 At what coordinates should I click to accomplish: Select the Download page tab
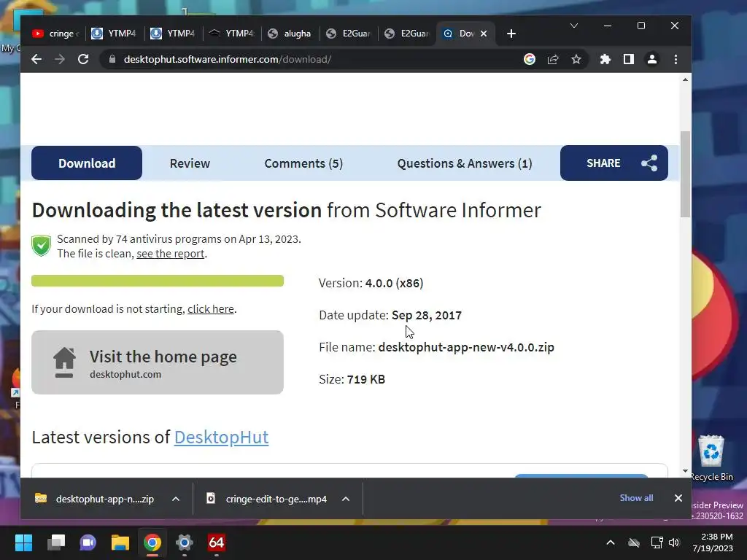(87, 163)
